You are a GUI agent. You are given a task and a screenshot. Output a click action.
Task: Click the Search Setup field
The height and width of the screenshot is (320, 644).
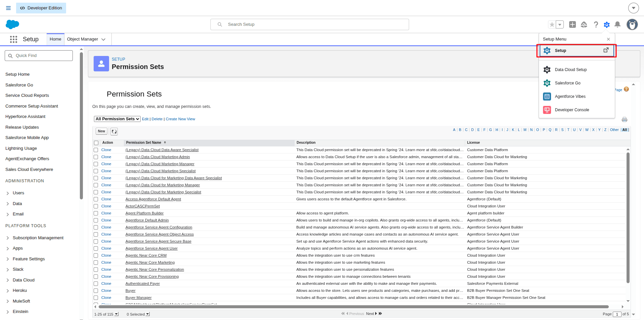(x=310, y=24)
